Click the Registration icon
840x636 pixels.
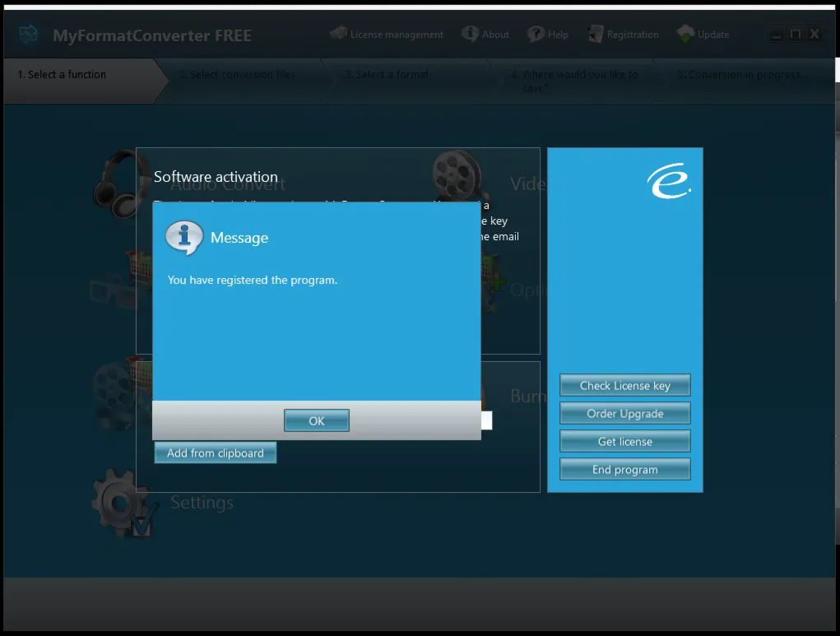click(x=595, y=34)
